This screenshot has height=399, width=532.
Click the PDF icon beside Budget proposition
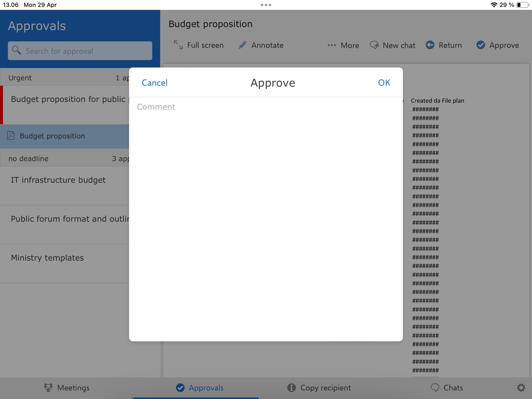coord(11,136)
